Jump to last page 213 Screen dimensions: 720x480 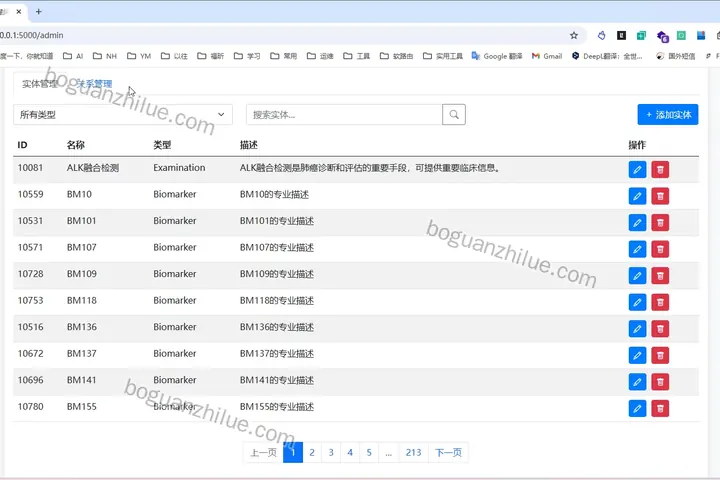413,452
